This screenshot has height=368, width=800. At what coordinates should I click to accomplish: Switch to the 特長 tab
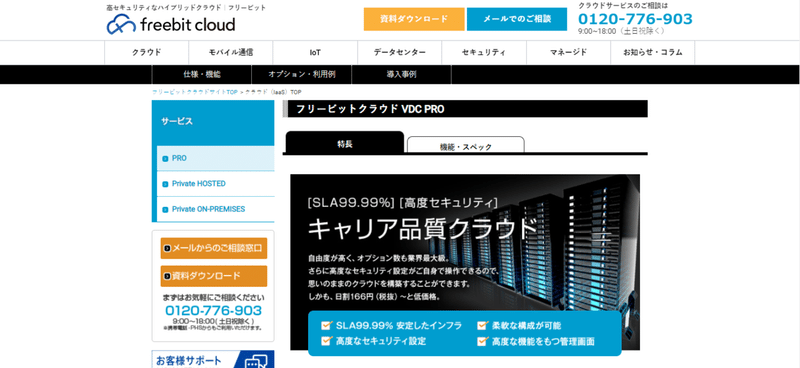(344, 142)
